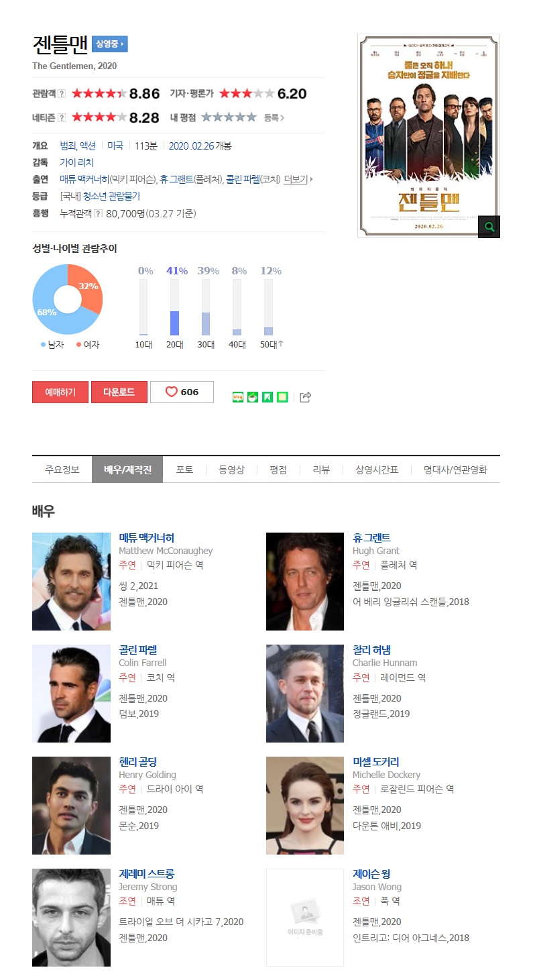Open Hugh Grant's profile photo
The height and width of the screenshot is (980, 533).
pyautogui.click(x=305, y=582)
